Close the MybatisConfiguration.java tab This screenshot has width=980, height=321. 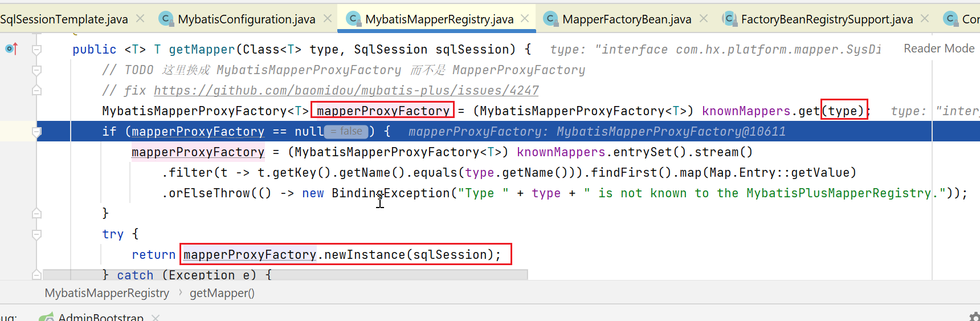tap(328, 19)
